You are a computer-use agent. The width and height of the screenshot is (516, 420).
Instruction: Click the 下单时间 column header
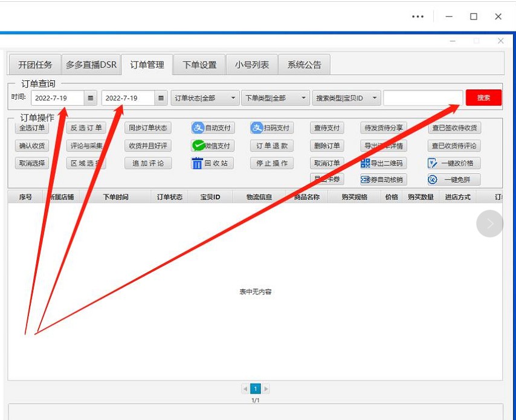115,197
